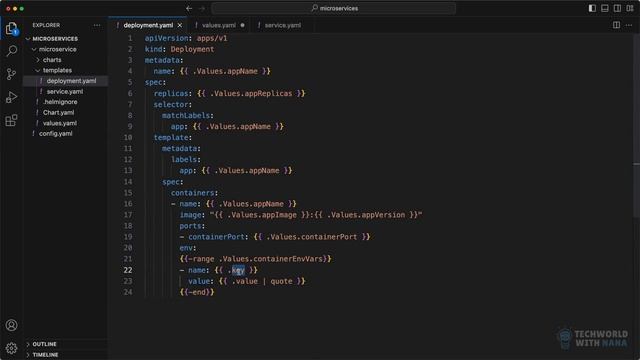
Task: Switch to the deployment.yaml tab
Action: 148,25
